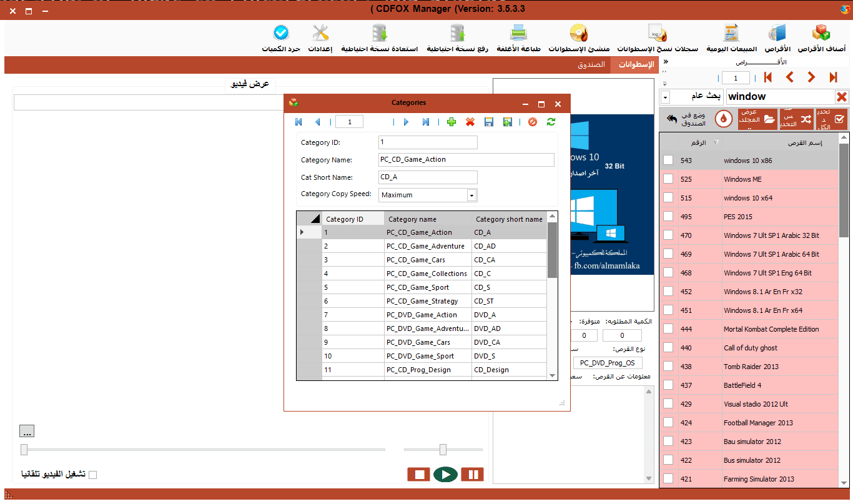Click تحديد الكل select all button
The height and width of the screenshot is (504, 853).
coord(832,119)
